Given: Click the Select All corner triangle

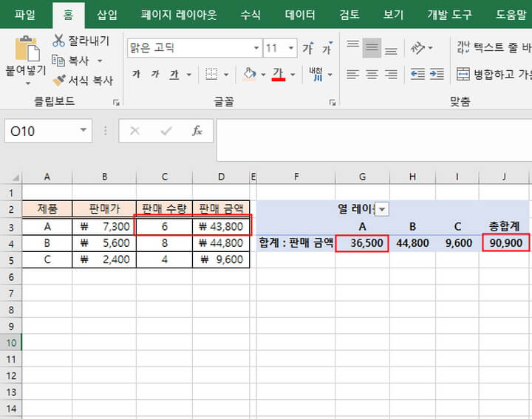Looking at the screenshot, I should click(15, 177).
